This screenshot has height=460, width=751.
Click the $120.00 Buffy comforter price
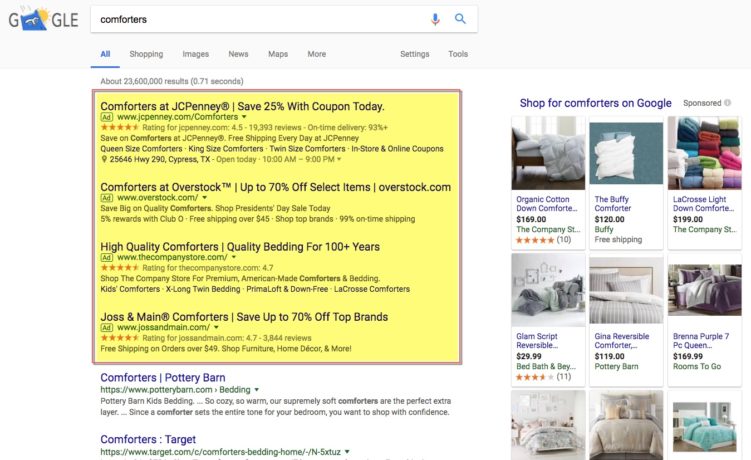pyautogui.click(x=609, y=219)
